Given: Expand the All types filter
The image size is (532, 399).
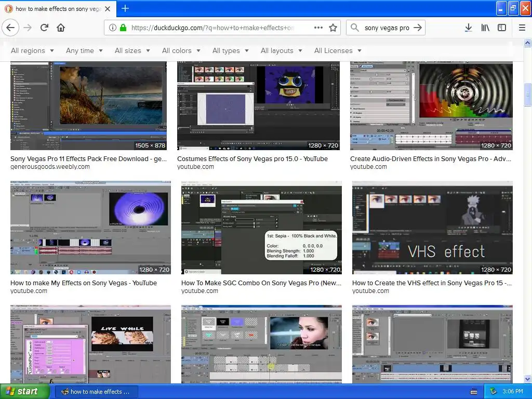Looking at the screenshot, I should pos(230,50).
